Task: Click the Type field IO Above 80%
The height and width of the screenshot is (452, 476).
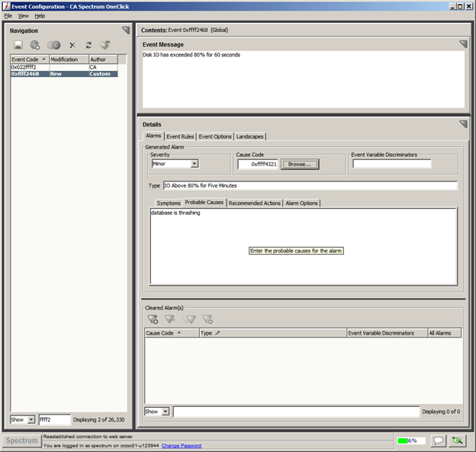Action: (310, 186)
